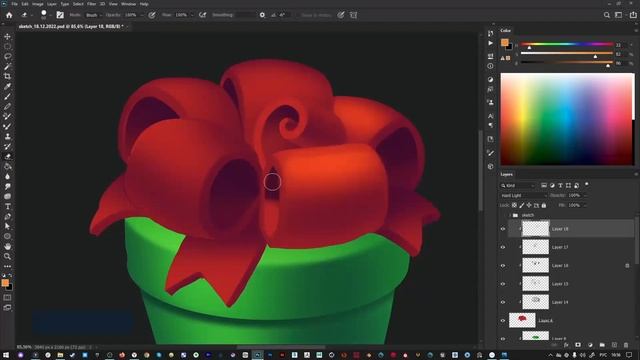Open layer Opacity slider dropdown
The width and height of the screenshot is (640, 360).
(585, 196)
